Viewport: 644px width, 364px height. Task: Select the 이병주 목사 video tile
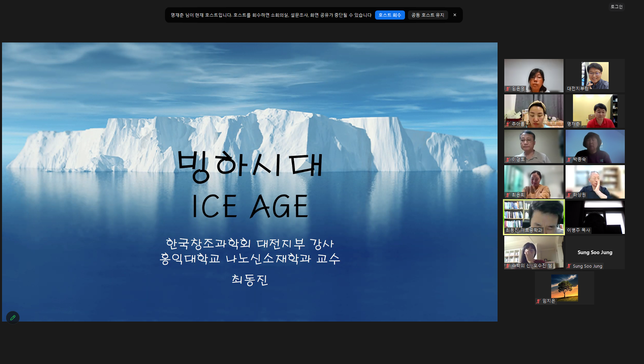595,217
